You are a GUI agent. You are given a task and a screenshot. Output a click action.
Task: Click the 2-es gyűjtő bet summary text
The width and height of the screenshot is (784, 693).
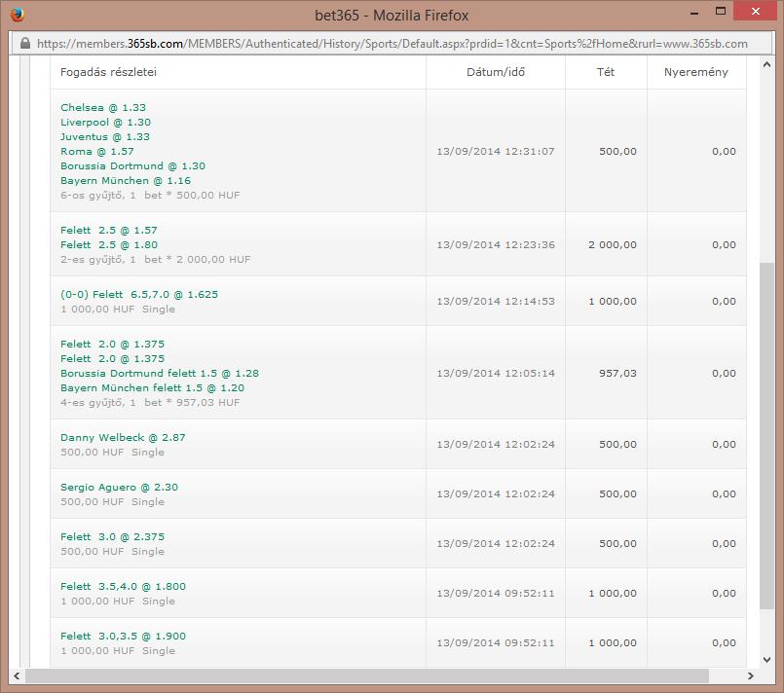[x=156, y=259]
